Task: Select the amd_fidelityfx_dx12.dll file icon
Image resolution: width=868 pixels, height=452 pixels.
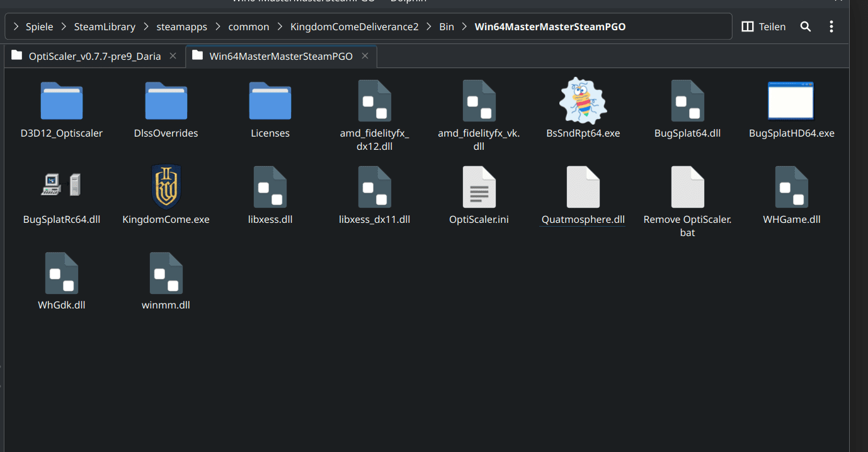Action: pos(375,101)
